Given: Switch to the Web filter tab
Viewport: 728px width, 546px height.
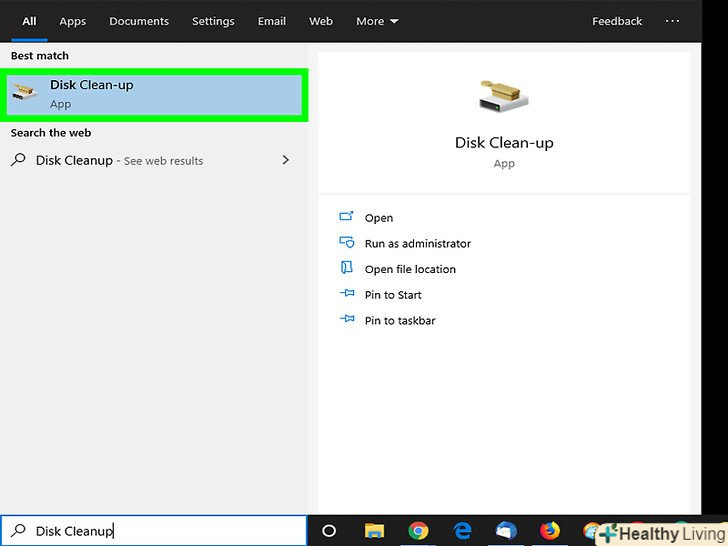Looking at the screenshot, I should [x=321, y=21].
